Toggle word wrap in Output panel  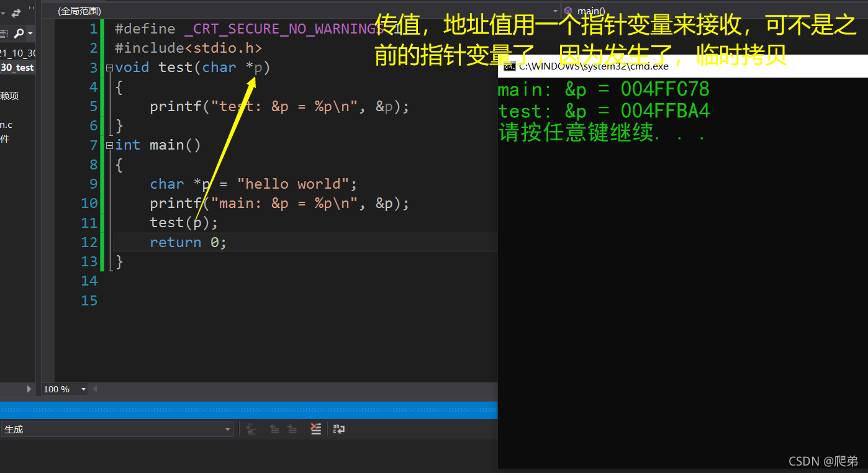[339, 429]
